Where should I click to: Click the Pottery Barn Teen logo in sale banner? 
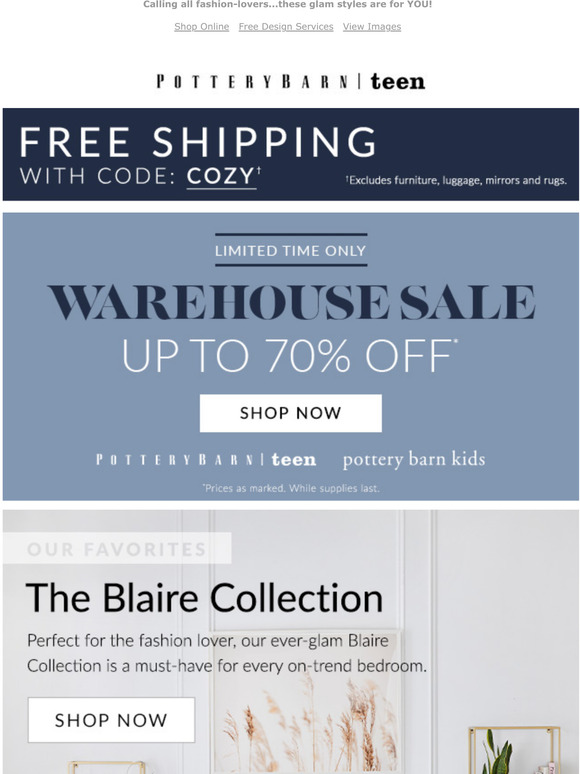point(206,460)
